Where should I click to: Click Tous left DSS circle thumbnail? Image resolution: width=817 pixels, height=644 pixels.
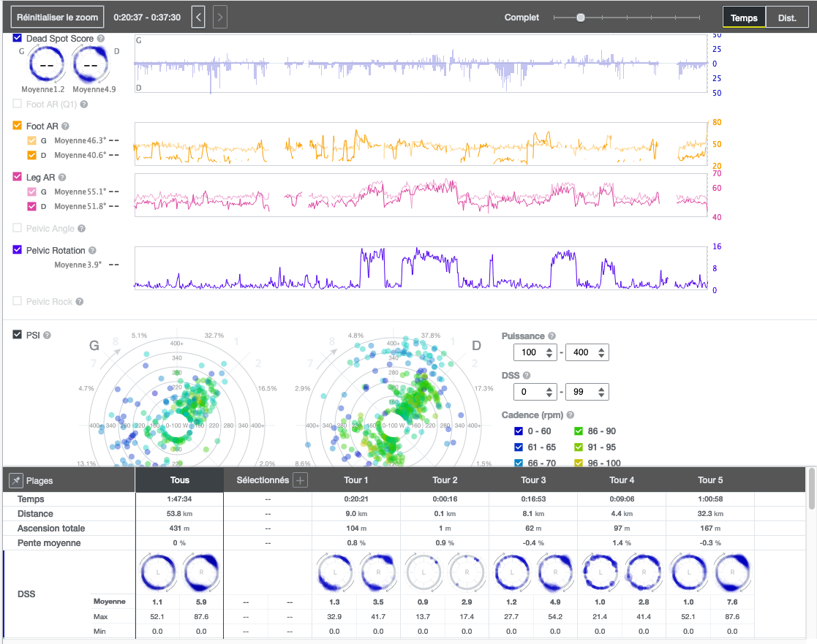pyautogui.click(x=158, y=572)
